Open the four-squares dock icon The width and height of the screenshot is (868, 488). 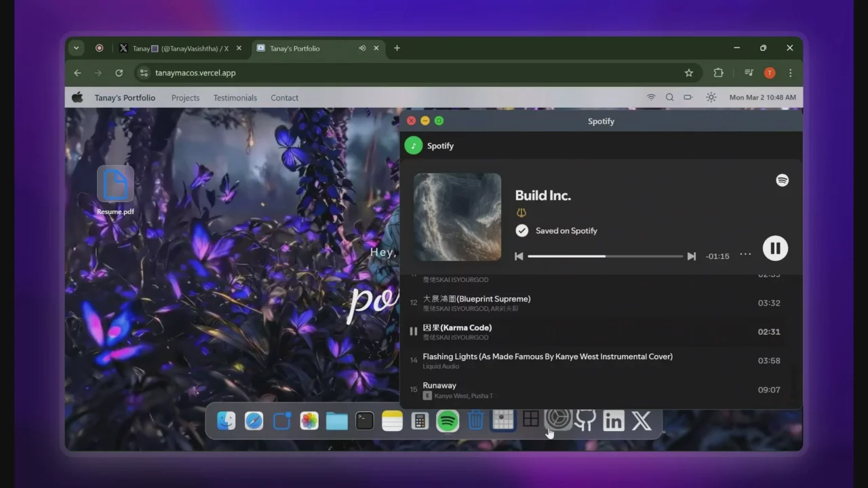530,420
